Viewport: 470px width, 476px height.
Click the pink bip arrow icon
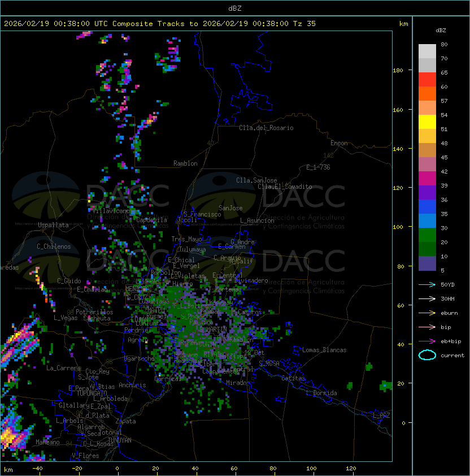coord(427,327)
